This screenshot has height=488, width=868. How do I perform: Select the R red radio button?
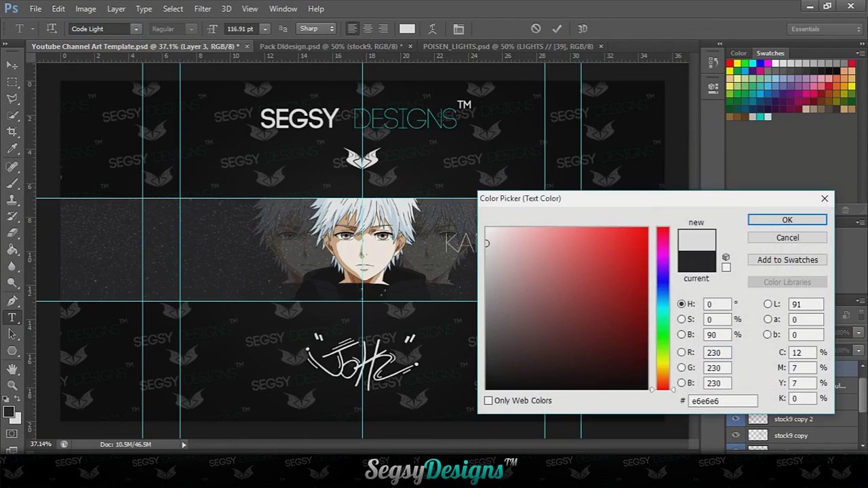coord(682,352)
